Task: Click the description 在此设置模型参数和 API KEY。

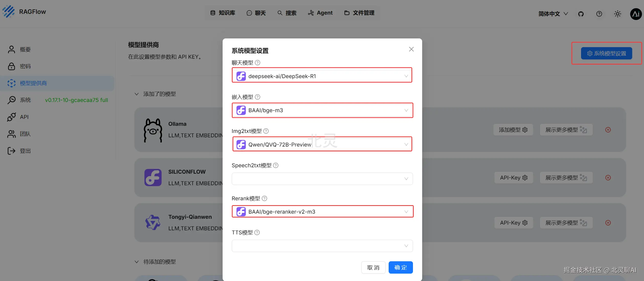Action: [166, 57]
